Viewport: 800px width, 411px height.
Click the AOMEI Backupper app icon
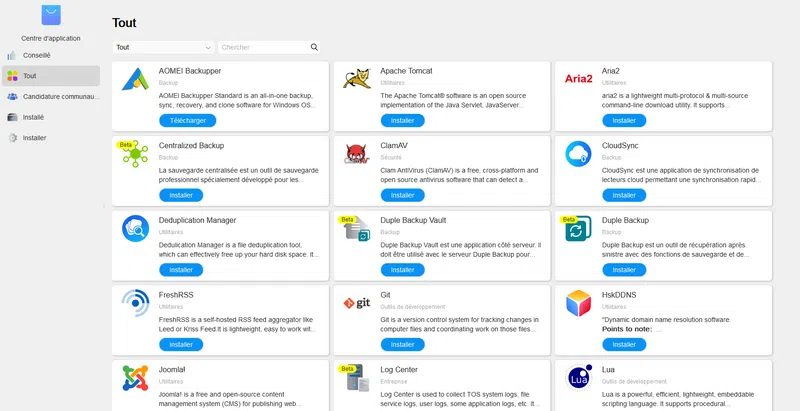[x=135, y=80]
